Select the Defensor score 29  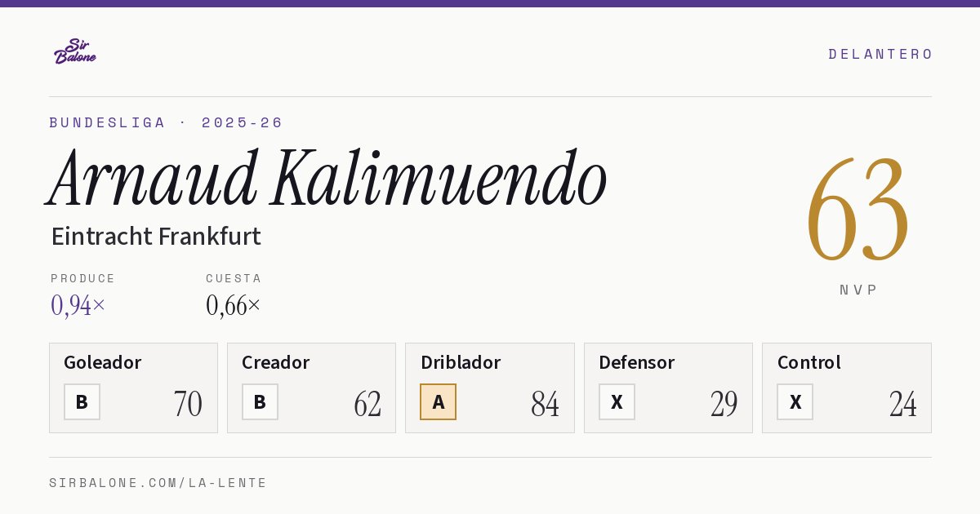(724, 404)
